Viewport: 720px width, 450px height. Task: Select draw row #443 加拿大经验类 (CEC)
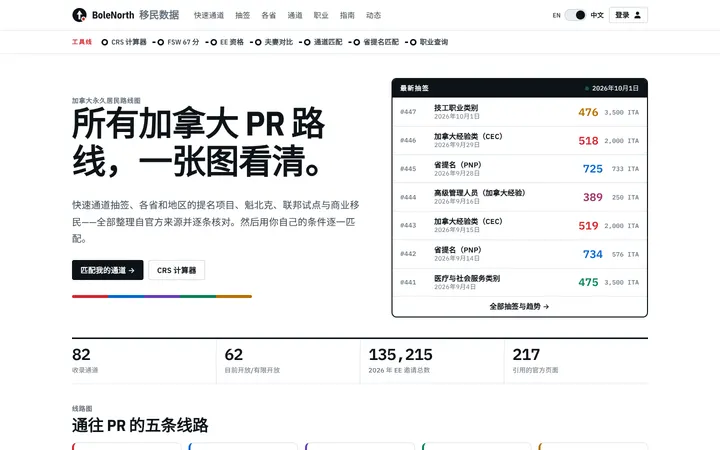pos(519,225)
